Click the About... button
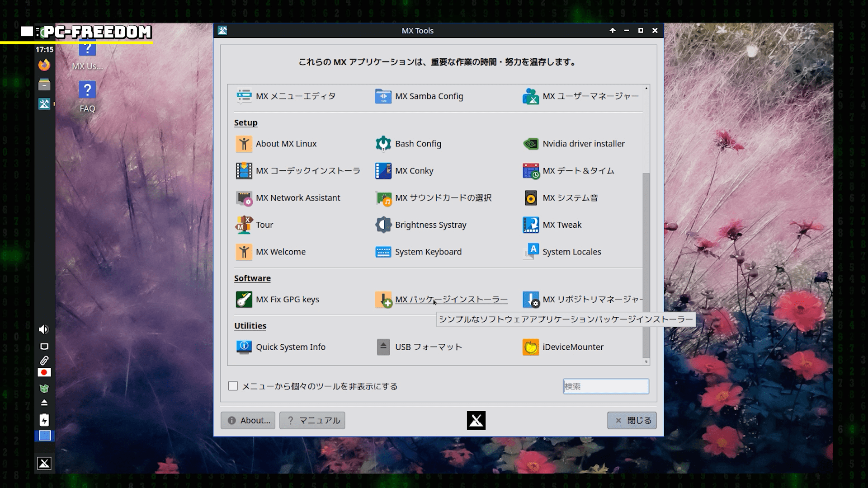 248,420
